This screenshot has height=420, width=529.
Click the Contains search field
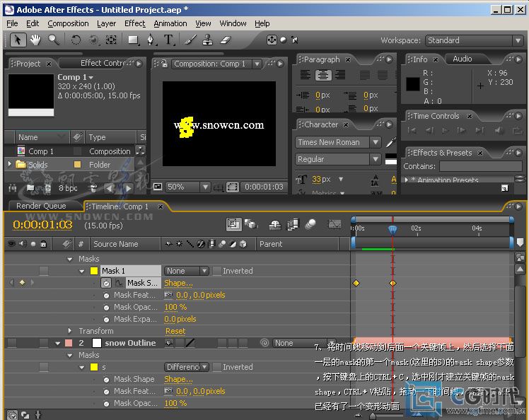tap(480, 166)
